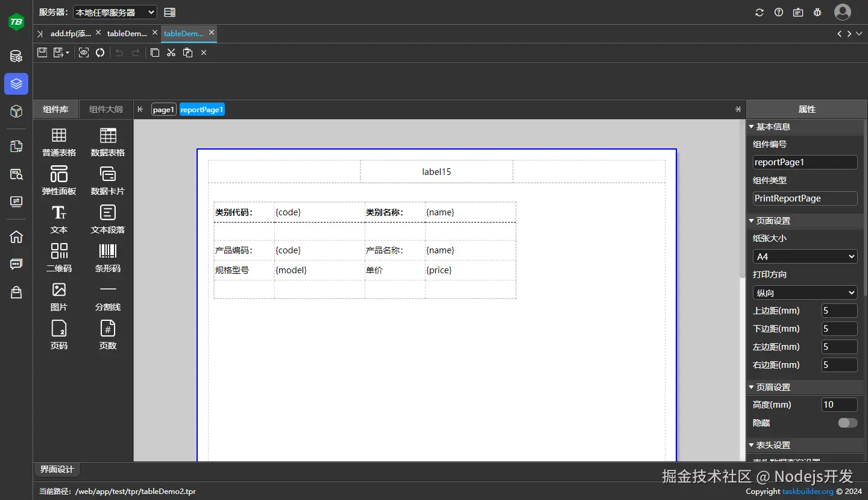Screen dimensions: 868x500
Task: Click the undo arrow icon
Action: 119,52
